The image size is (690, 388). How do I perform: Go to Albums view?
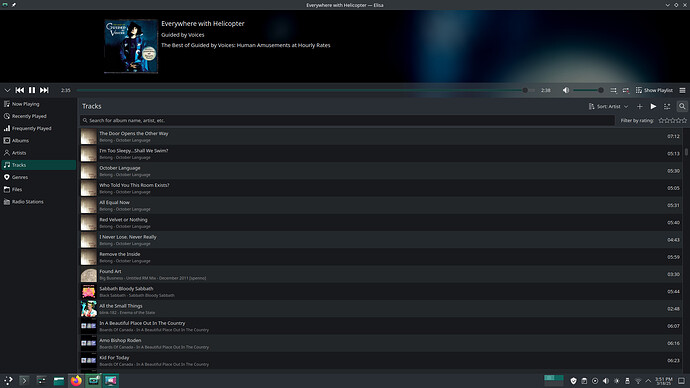[x=38, y=141]
